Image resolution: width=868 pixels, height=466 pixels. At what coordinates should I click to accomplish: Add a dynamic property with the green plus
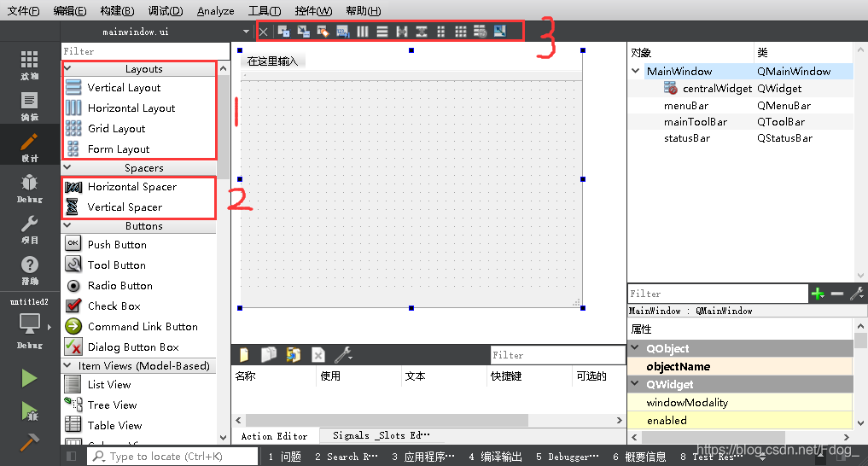click(x=818, y=294)
